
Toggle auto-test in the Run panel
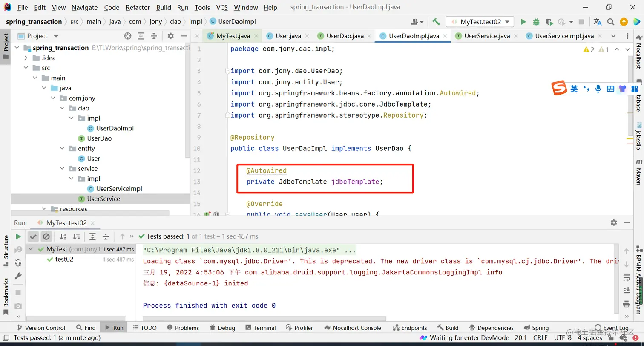[x=18, y=263]
